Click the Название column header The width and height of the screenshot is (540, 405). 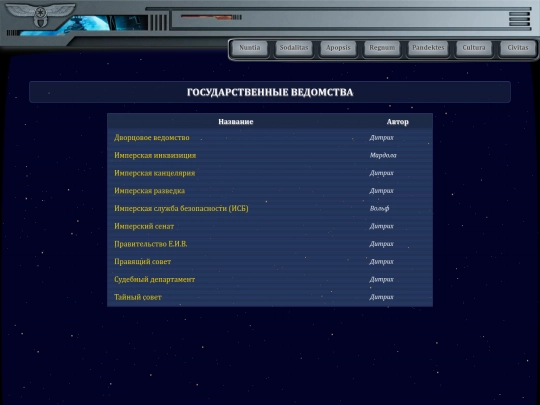coord(236,122)
